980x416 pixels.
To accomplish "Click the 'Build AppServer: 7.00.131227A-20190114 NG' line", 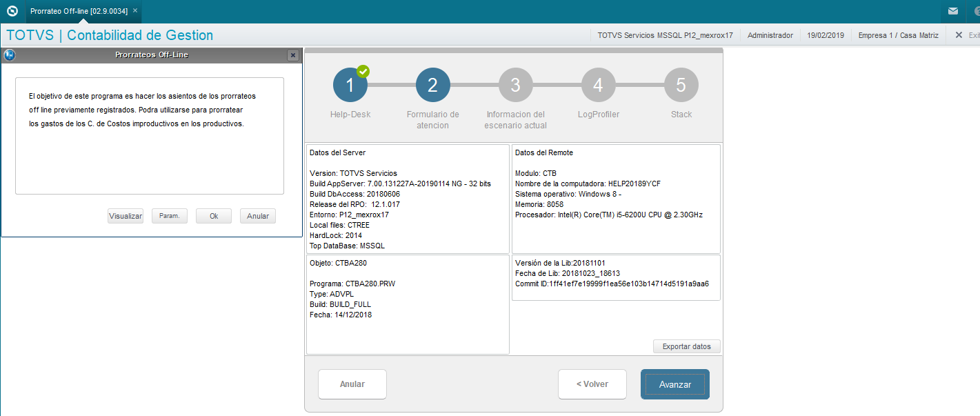I will (401, 184).
